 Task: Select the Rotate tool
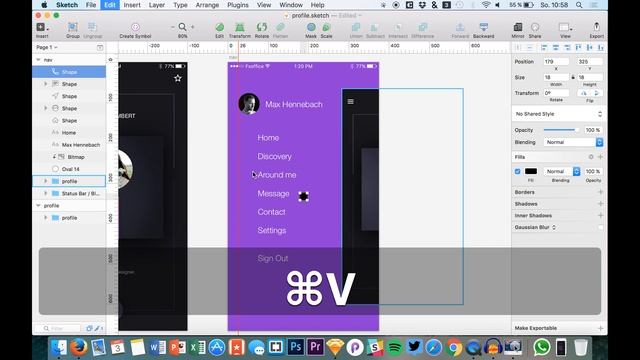[262, 27]
